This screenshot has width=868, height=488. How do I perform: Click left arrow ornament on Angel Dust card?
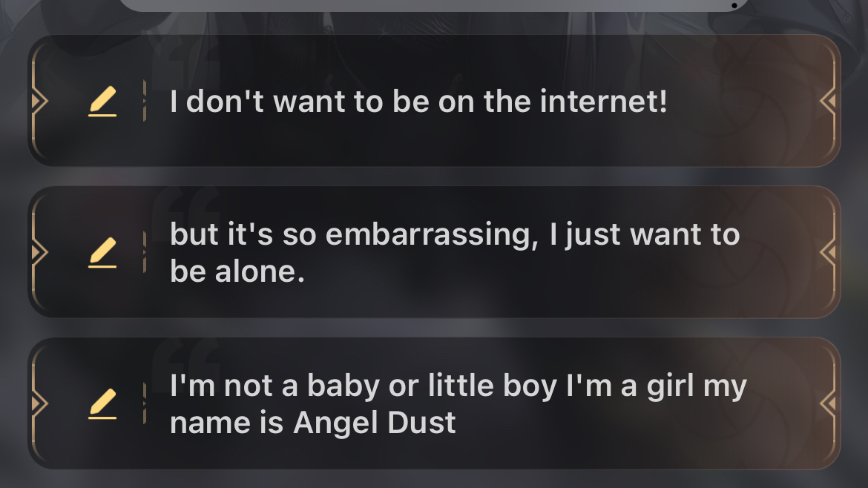click(x=39, y=403)
